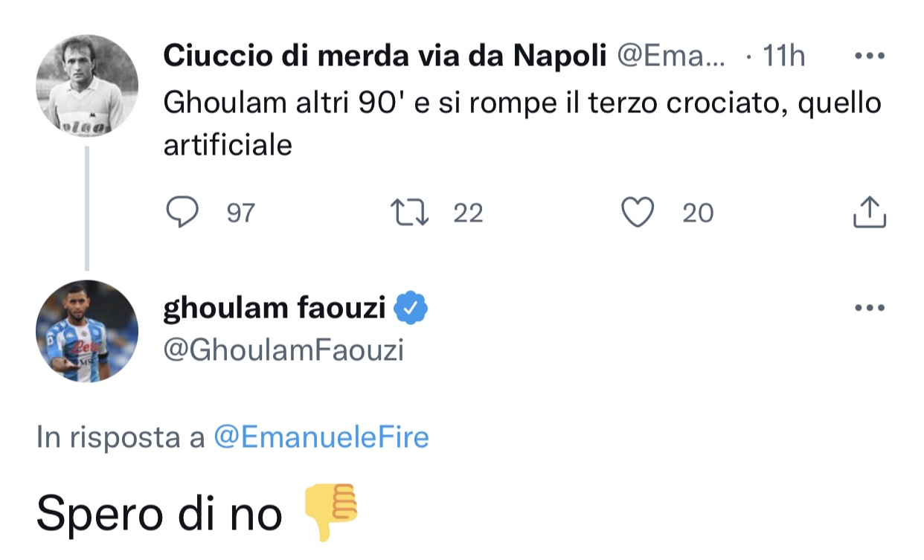Click the blue verified badge

[410, 306]
